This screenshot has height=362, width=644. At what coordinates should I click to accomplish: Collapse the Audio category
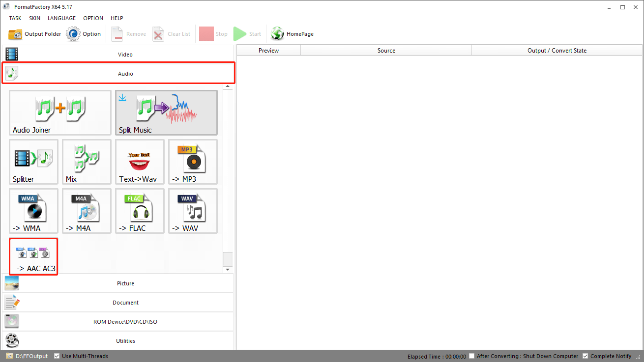pos(118,74)
